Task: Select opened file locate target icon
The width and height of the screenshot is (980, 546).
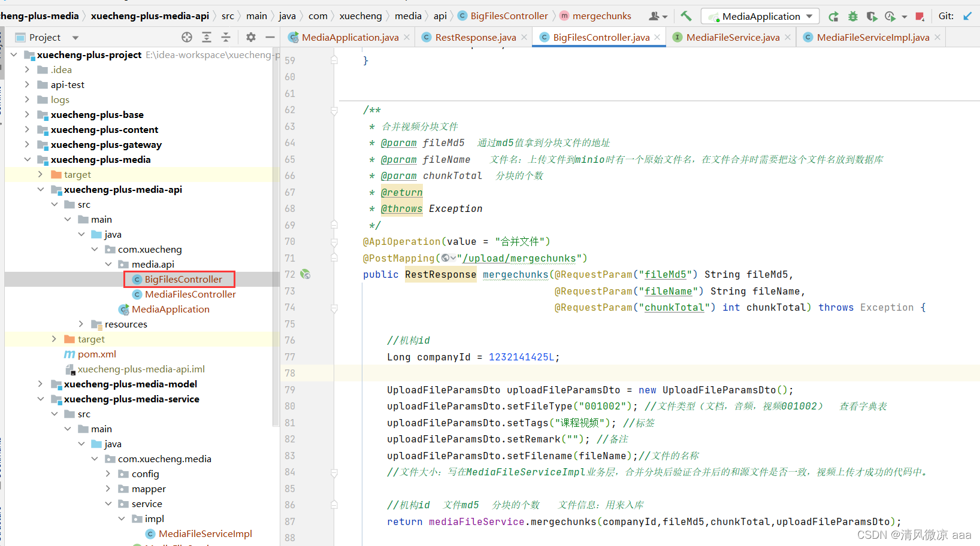Action: pyautogui.click(x=187, y=37)
